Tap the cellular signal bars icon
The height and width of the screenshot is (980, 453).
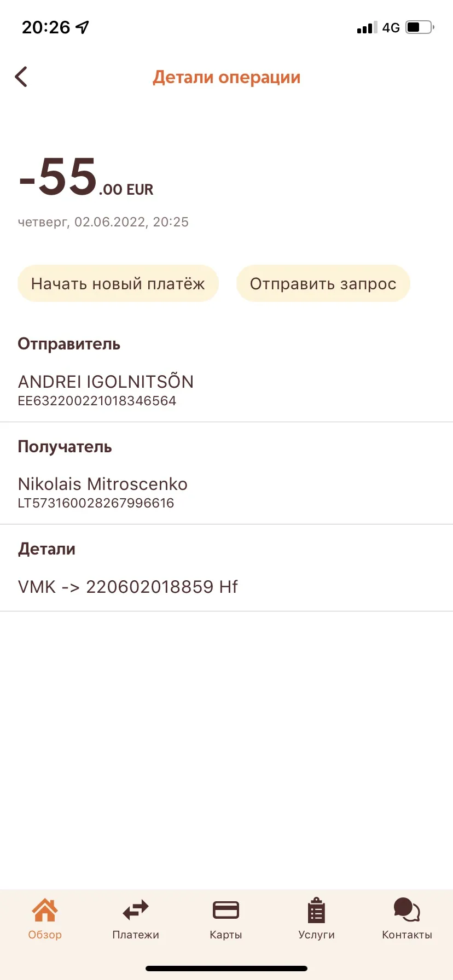pyautogui.click(x=367, y=28)
